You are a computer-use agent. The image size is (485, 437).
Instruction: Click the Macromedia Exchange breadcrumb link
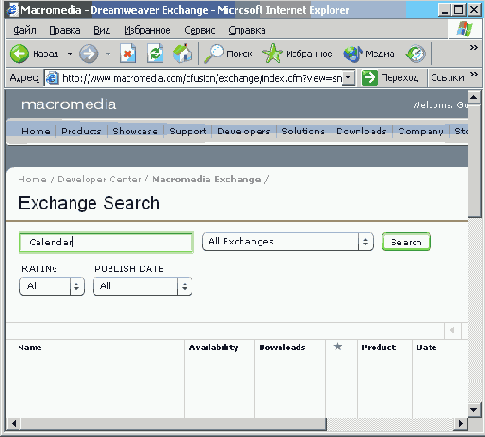(x=207, y=179)
